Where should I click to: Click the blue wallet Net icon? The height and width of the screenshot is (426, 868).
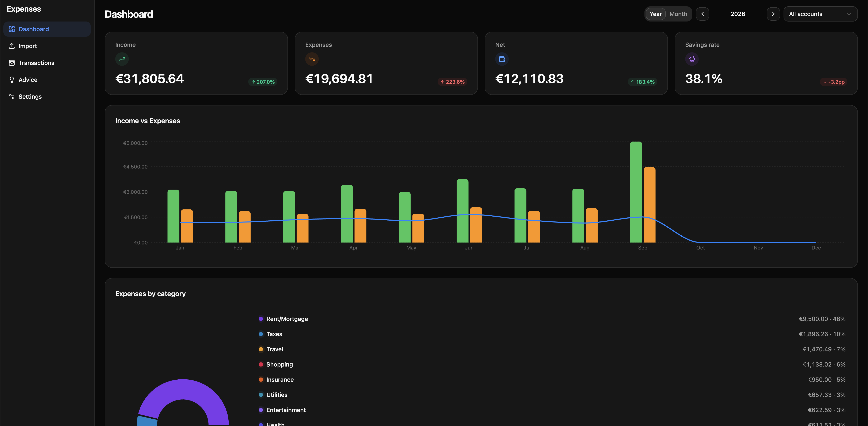(x=502, y=59)
